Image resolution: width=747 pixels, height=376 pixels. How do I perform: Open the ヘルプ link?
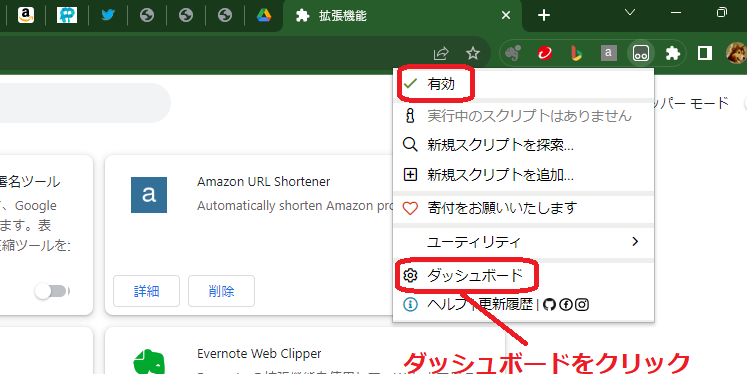[x=447, y=305]
